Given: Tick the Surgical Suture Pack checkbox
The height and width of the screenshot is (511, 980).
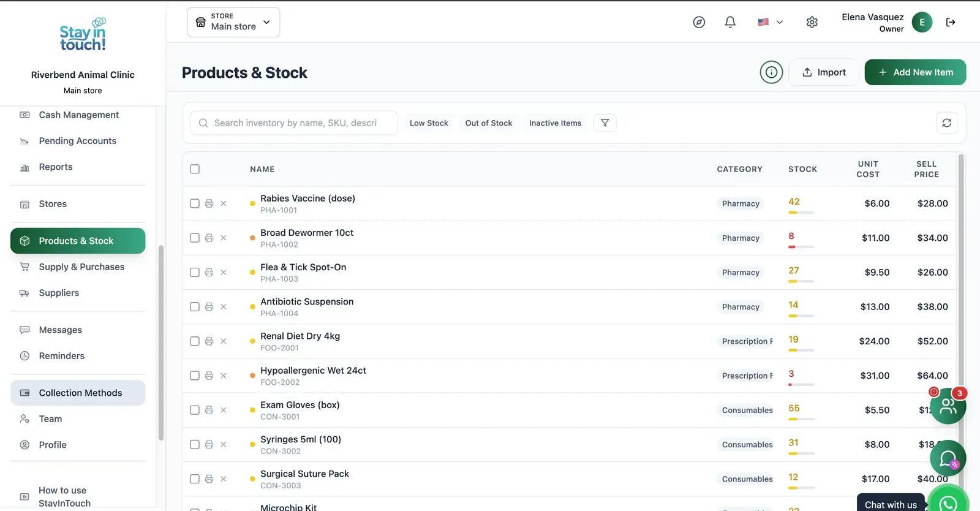Looking at the screenshot, I should pos(195,479).
